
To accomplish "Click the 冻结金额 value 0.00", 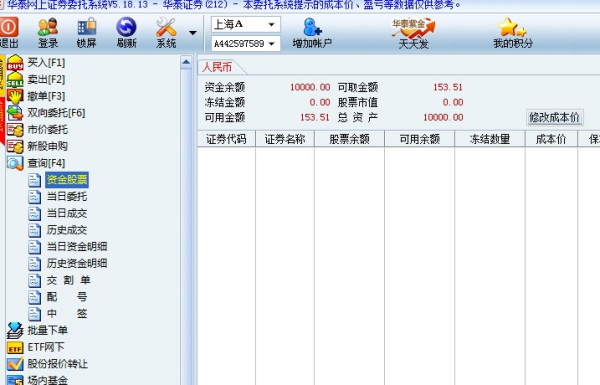I will (320, 102).
